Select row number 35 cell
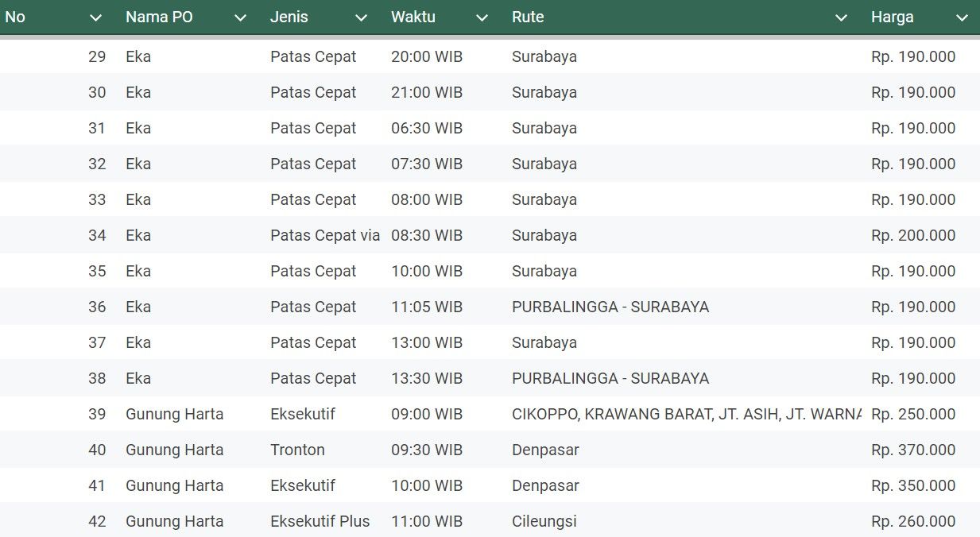Screen dimensions: 980x537 (97, 271)
